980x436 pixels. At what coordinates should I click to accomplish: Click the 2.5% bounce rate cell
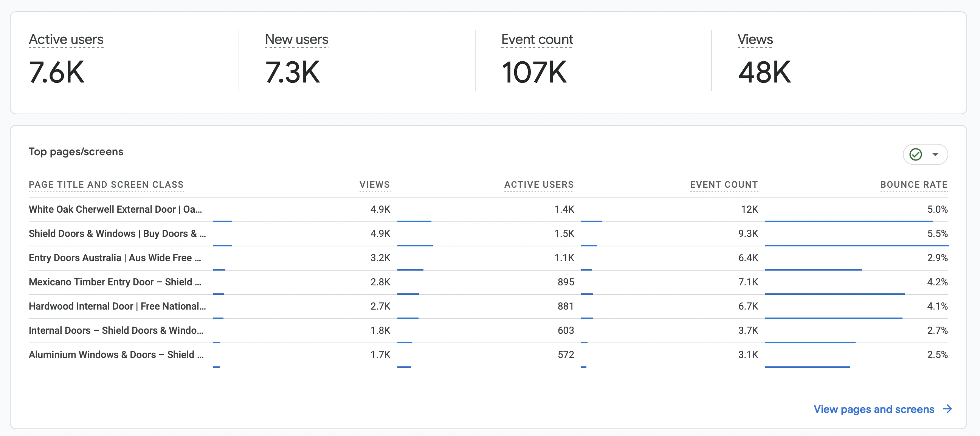(937, 355)
